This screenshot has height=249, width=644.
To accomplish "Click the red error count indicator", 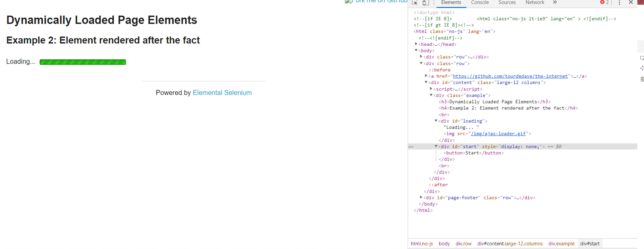I will (604, 2).
